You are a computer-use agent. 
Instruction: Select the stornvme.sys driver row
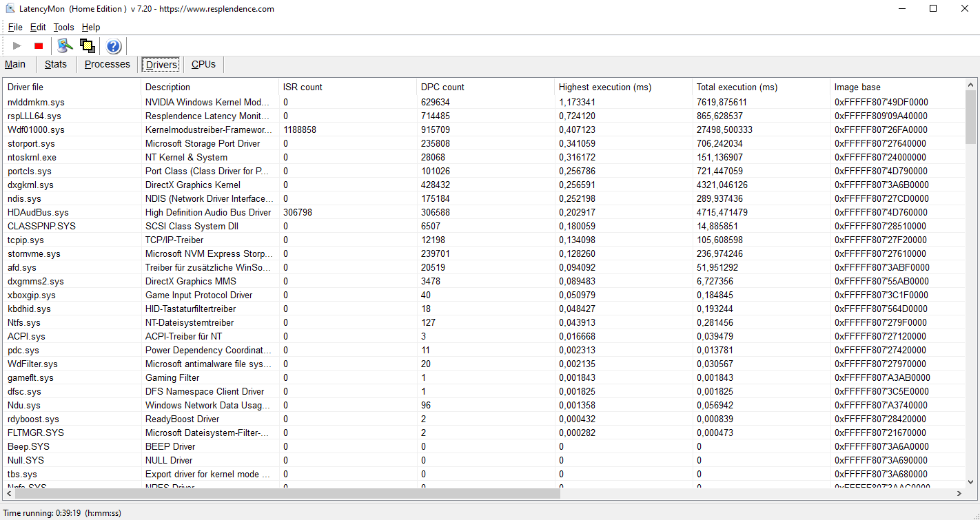pos(484,253)
